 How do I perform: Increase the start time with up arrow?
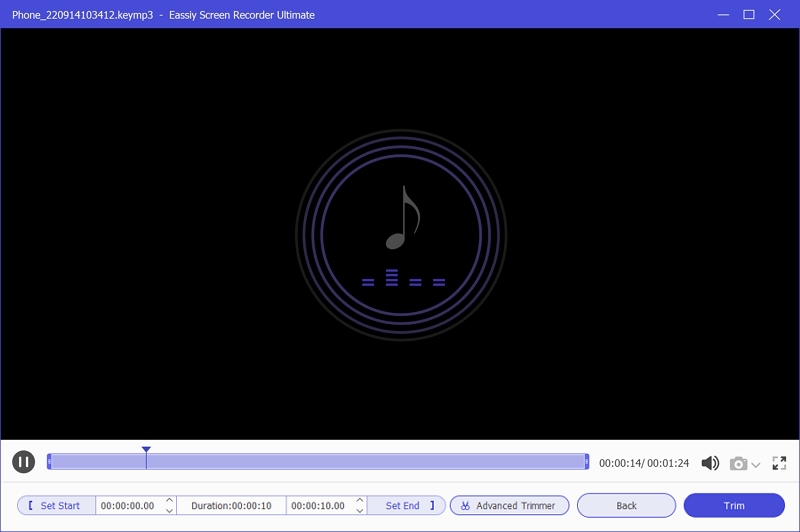[x=169, y=500]
